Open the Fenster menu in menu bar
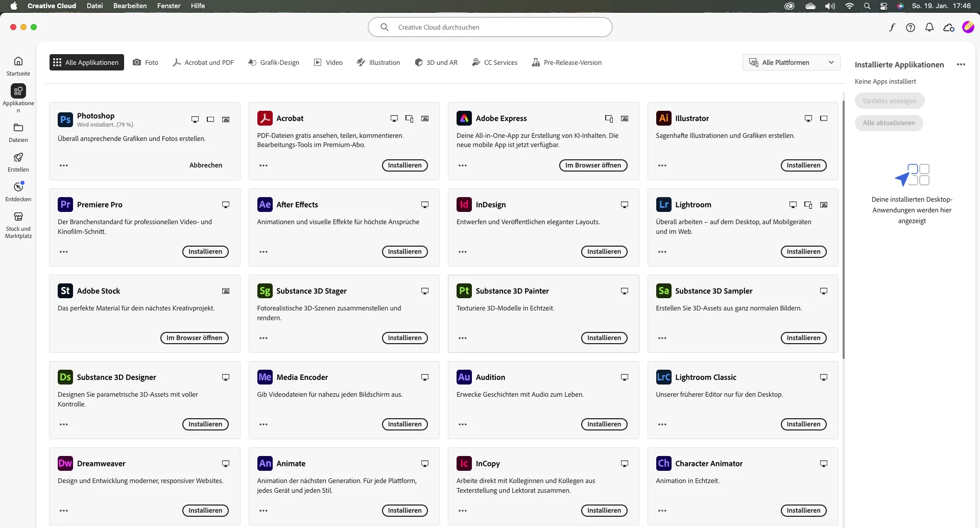Viewport: 980px width, 528px height. [169, 6]
